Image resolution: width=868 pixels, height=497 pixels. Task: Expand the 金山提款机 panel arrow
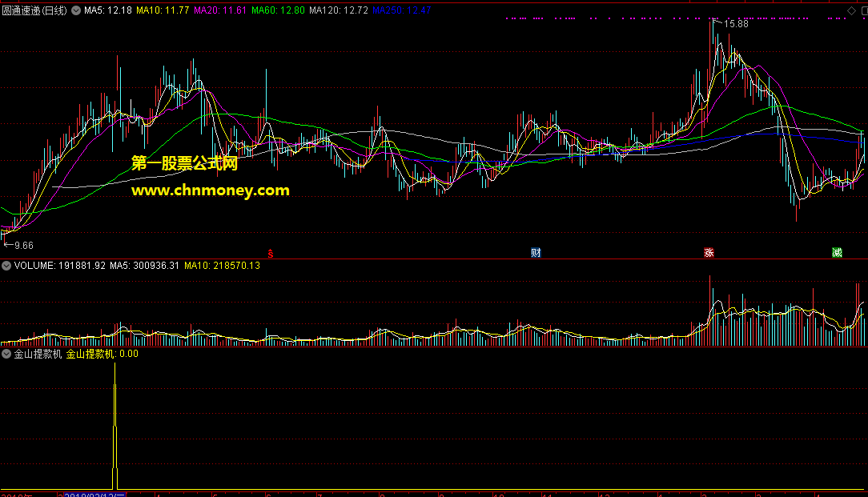pos(6,354)
